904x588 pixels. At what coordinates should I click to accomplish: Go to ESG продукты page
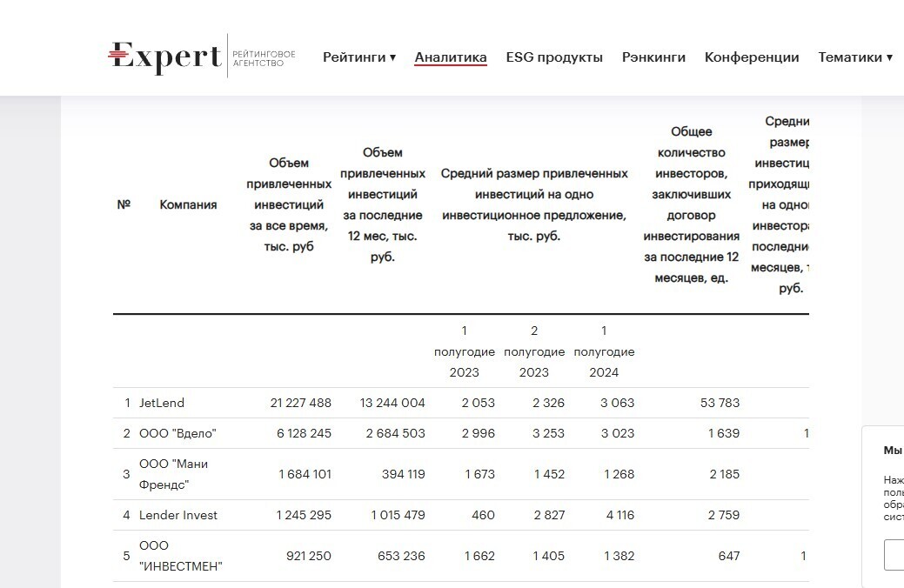553,57
